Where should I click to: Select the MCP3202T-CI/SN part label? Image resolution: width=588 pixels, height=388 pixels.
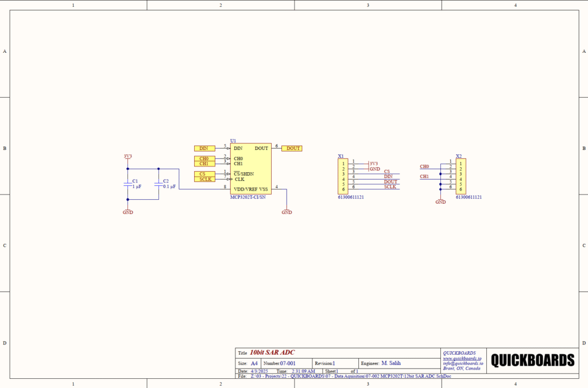[248, 197]
